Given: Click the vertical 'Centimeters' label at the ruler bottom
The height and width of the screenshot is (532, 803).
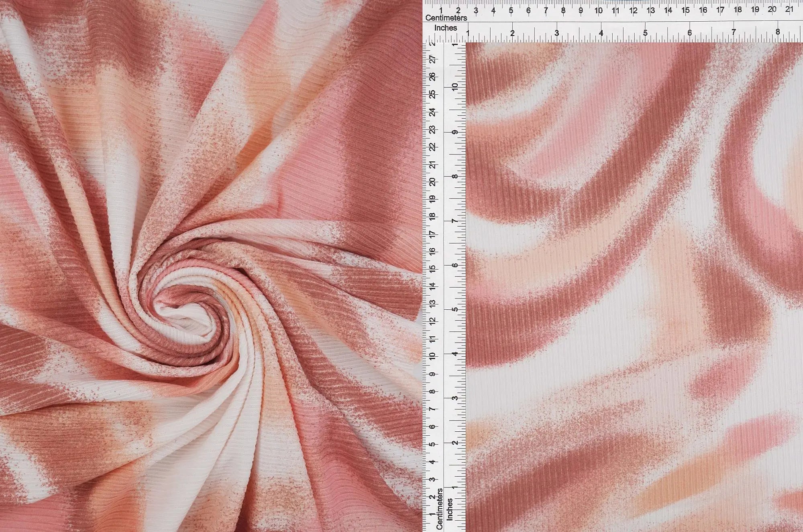Looking at the screenshot, I should tap(440, 508).
